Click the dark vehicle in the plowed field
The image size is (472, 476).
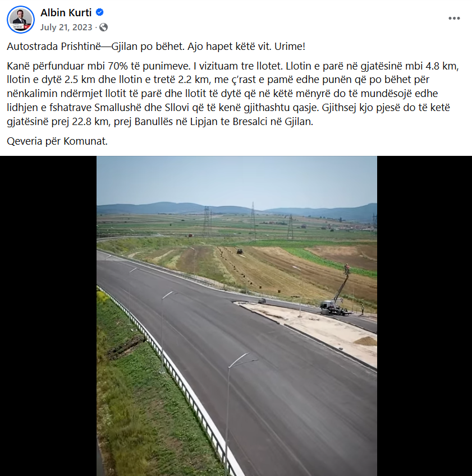pos(240,251)
